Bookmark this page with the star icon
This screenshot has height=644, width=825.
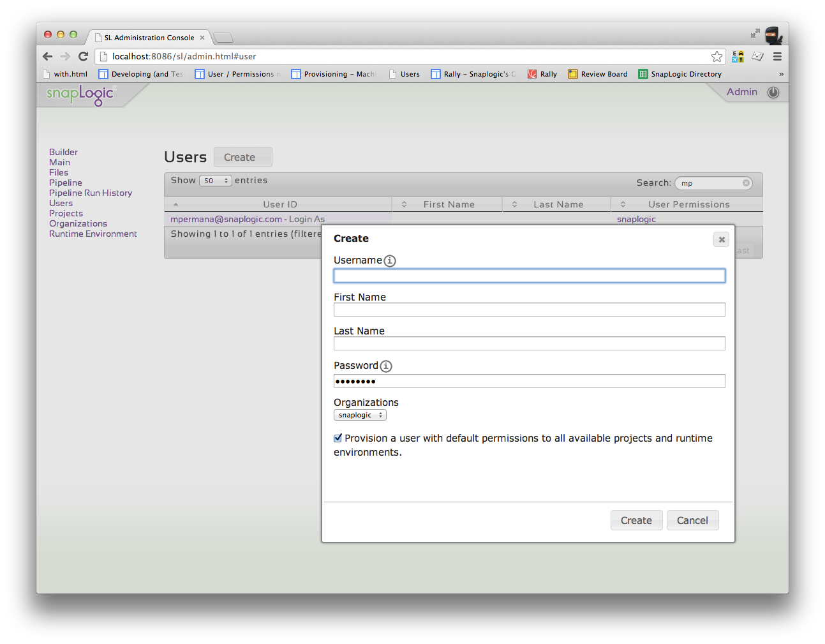[x=717, y=56]
